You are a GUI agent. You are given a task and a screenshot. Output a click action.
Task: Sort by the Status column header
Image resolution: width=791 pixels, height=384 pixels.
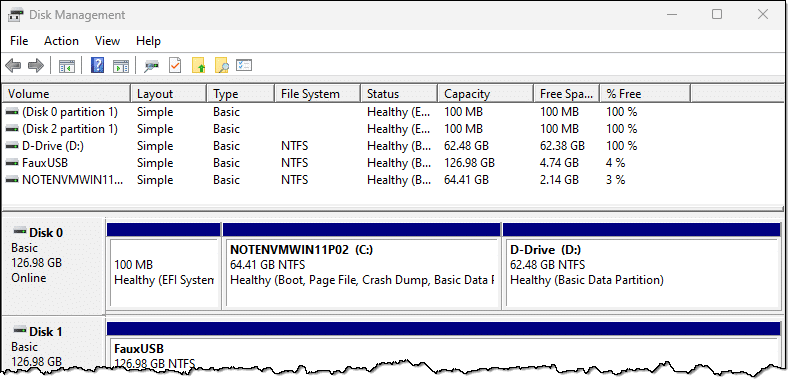(x=399, y=94)
